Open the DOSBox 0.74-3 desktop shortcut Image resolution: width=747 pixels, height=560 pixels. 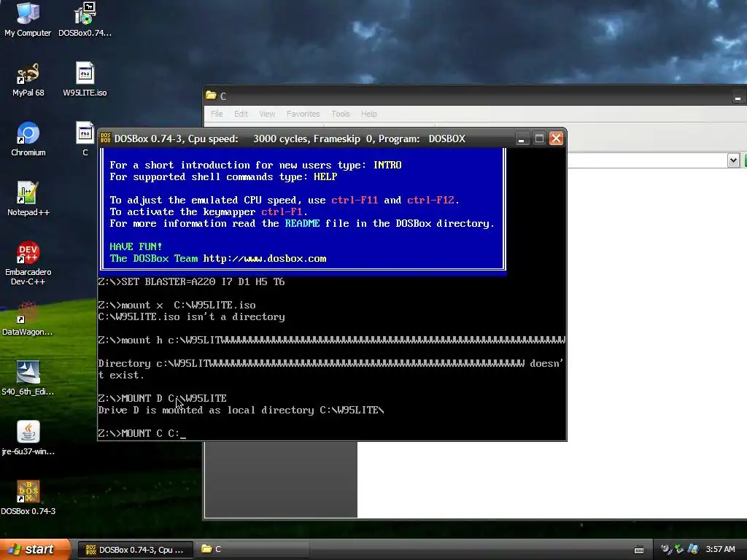28,498
